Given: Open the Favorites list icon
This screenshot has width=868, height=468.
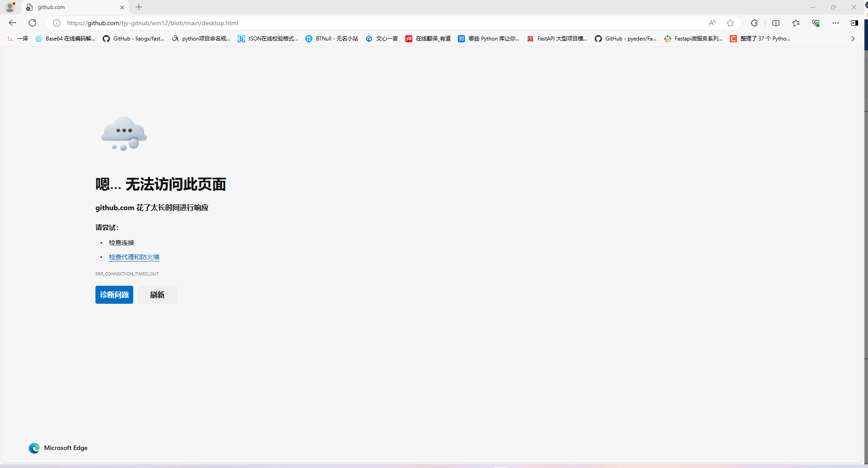Looking at the screenshot, I should click(x=796, y=23).
